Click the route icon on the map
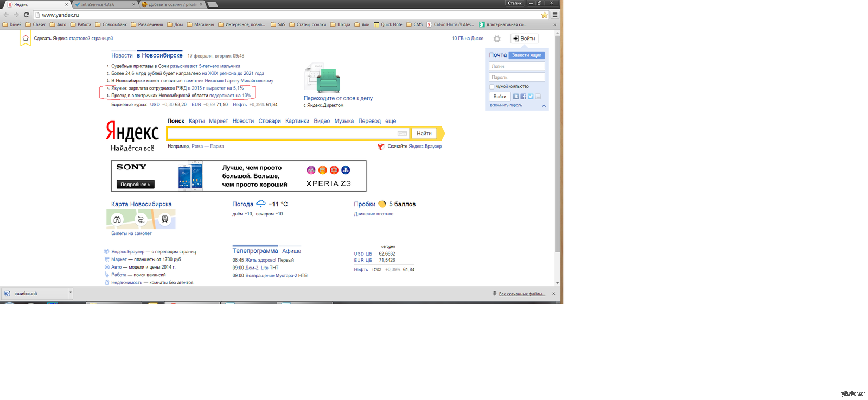 click(x=141, y=219)
